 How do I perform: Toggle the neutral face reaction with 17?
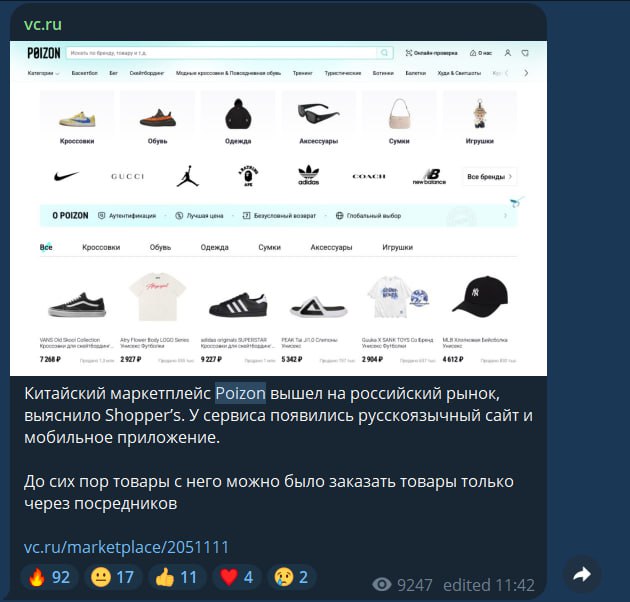pos(113,577)
